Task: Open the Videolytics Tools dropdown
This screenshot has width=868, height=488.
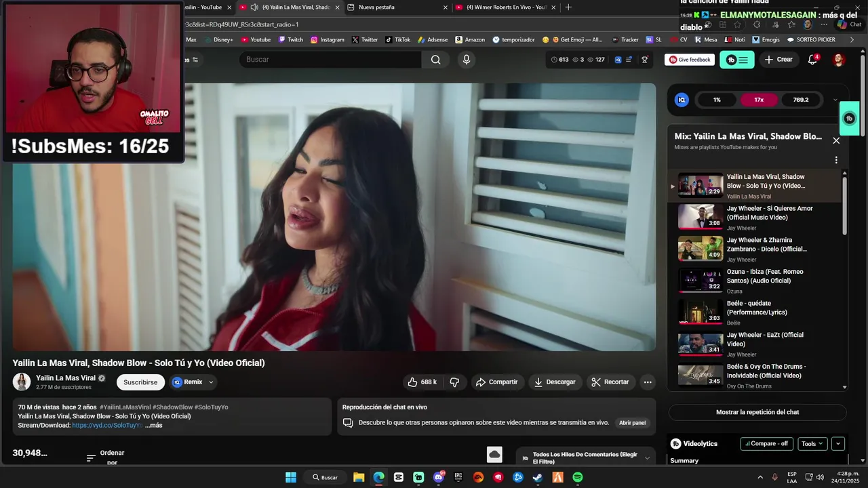Action: 812,444
